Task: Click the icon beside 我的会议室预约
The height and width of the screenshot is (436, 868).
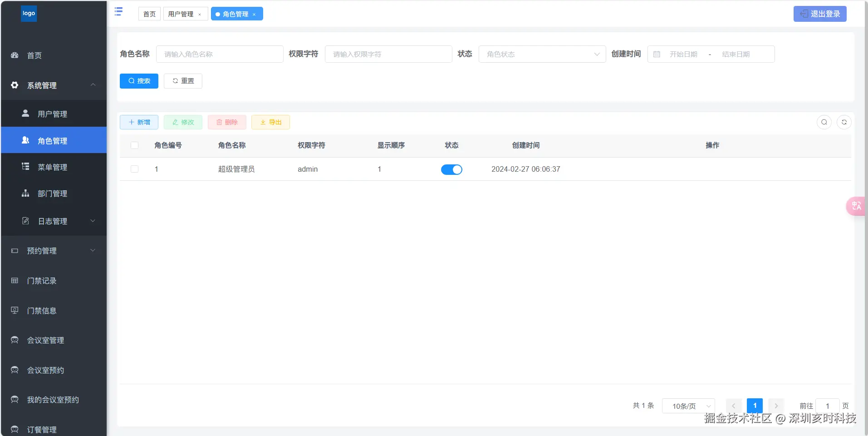Action: (x=15, y=400)
